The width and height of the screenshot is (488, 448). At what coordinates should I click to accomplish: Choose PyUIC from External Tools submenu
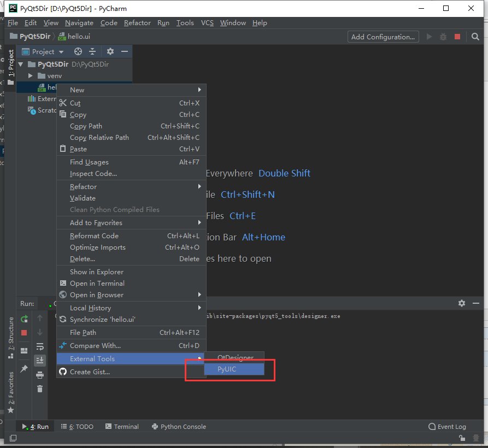pyautogui.click(x=234, y=369)
